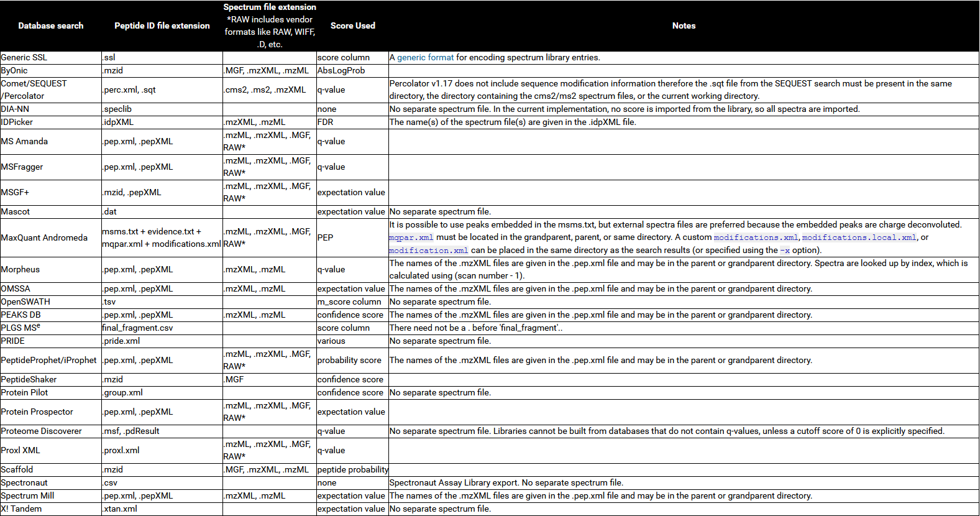This screenshot has height=516, width=980.
Task: Click the 'Peptide ID file extension' header
Action: [x=162, y=25]
